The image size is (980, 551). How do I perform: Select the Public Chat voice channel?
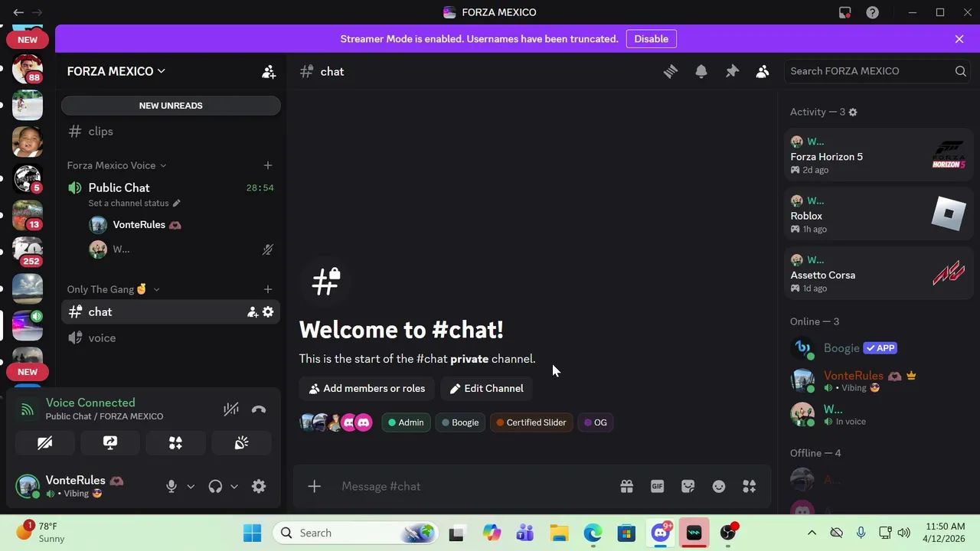click(x=171, y=187)
